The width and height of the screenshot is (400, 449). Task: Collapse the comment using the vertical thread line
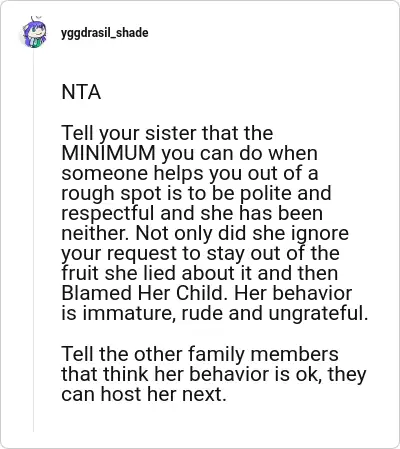[x=33, y=240]
